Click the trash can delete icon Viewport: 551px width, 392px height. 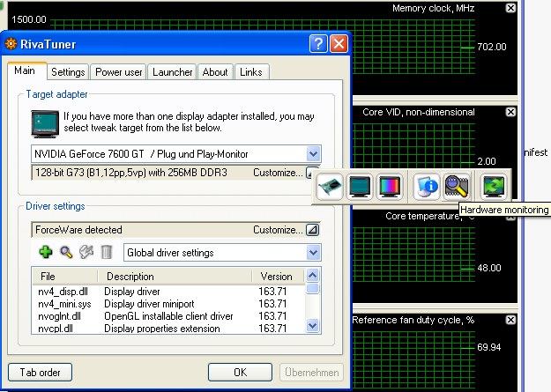click(107, 252)
